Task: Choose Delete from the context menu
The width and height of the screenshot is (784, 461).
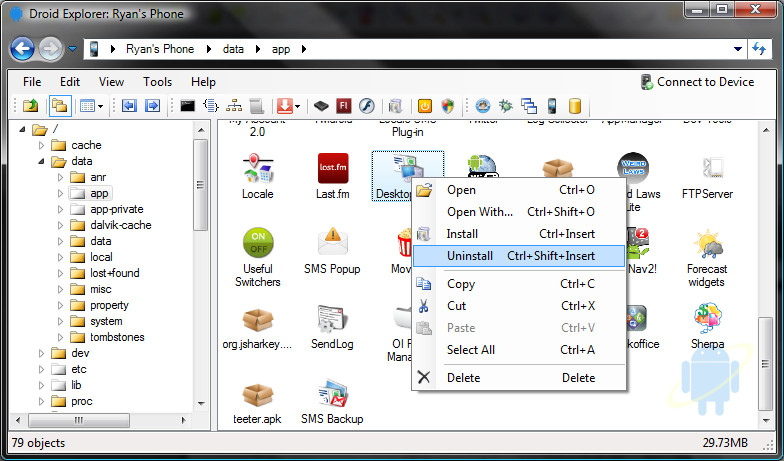Action: pos(519,378)
